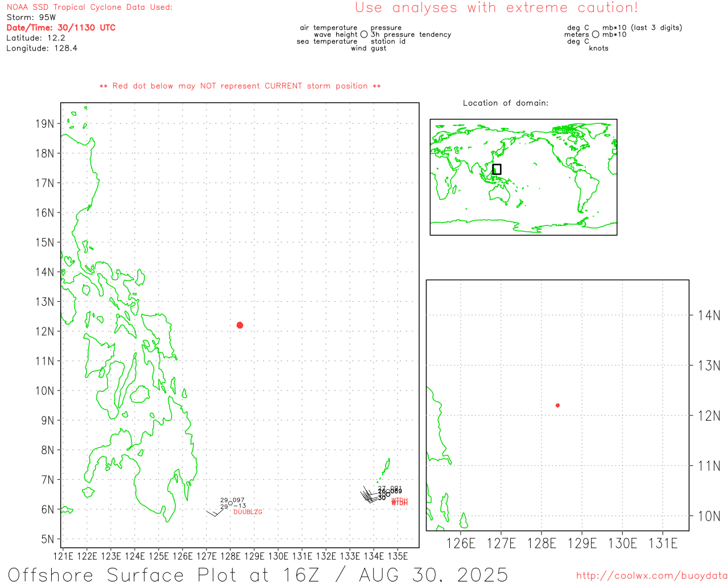Click the 5N latitude label
The height and width of the screenshot is (582, 728).
coord(48,539)
